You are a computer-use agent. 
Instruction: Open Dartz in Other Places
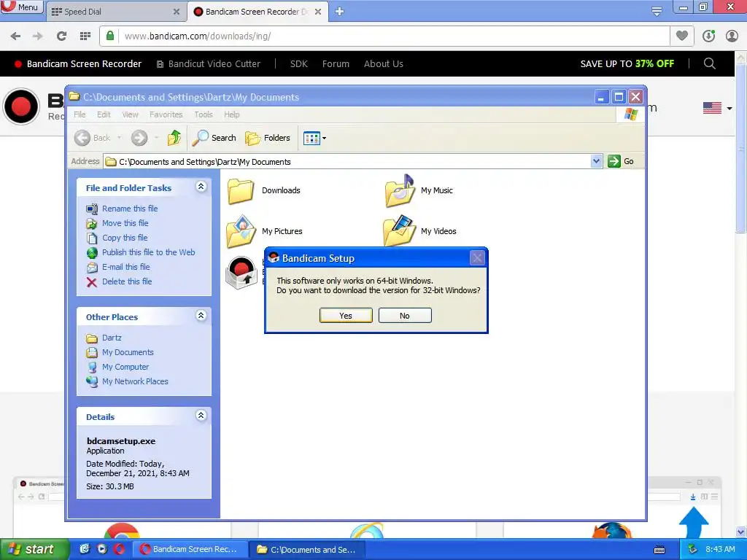[x=112, y=338]
